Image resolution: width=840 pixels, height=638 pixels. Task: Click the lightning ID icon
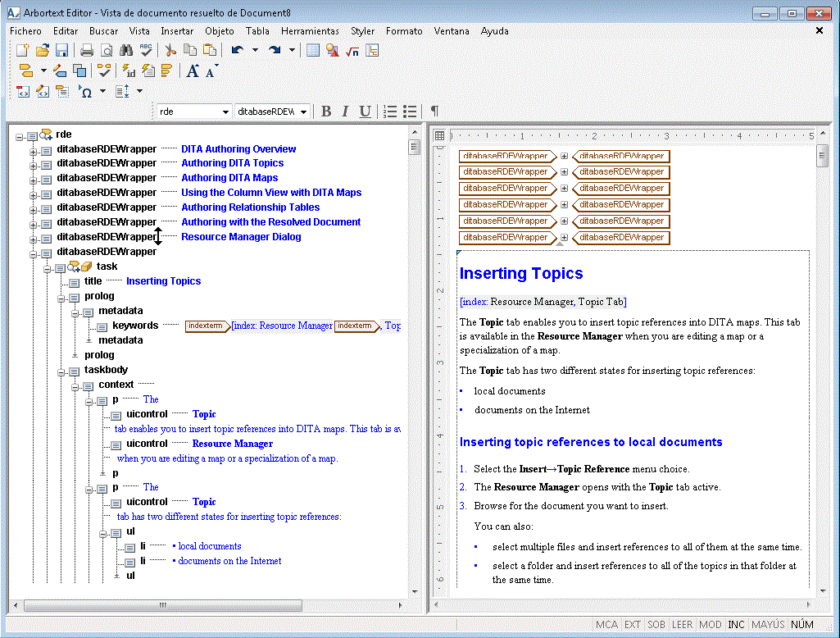tap(129, 71)
